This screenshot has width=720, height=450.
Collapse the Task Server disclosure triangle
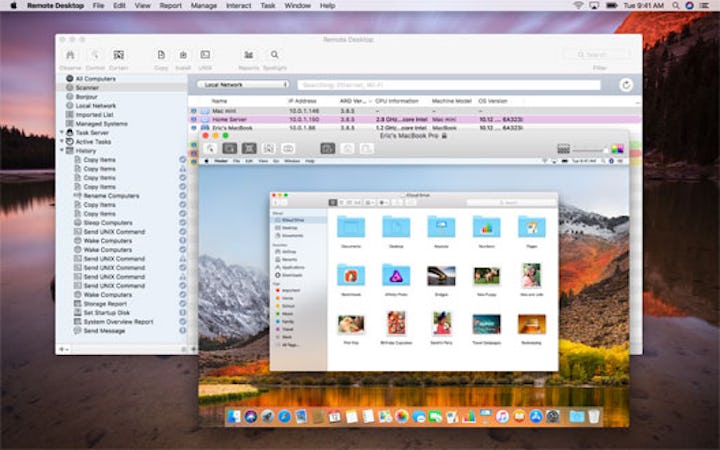tap(62, 133)
